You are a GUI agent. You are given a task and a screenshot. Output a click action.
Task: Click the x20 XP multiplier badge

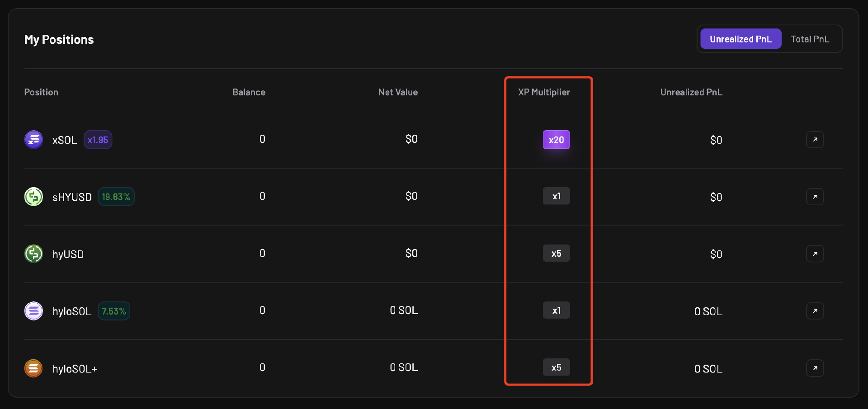556,140
